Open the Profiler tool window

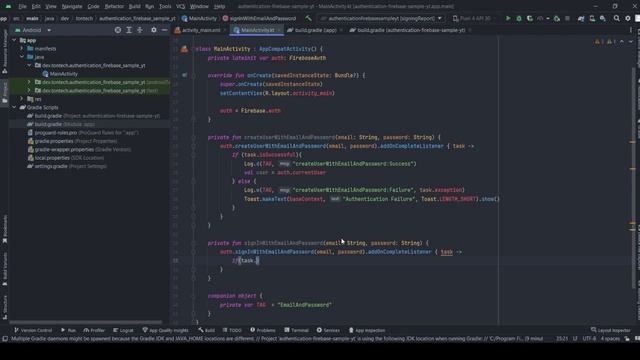pyautogui.click(x=94, y=330)
